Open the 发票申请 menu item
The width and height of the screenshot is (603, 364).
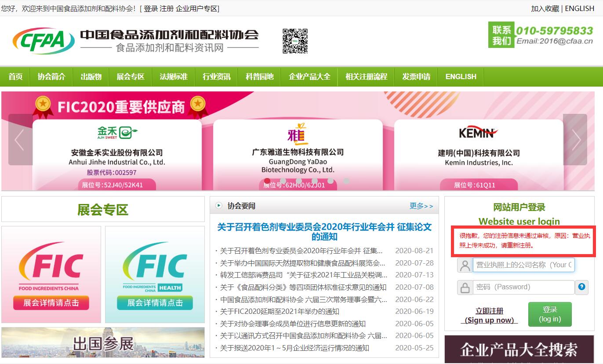point(416,76)
